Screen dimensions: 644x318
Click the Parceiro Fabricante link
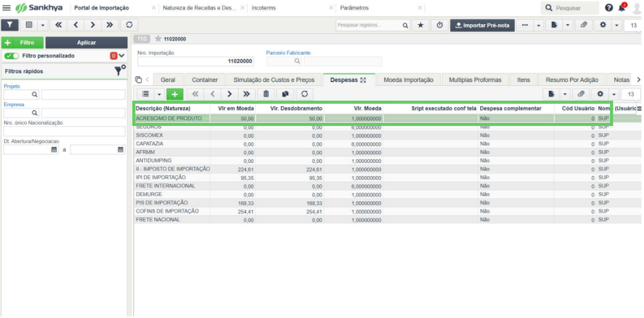coord(289,53)
